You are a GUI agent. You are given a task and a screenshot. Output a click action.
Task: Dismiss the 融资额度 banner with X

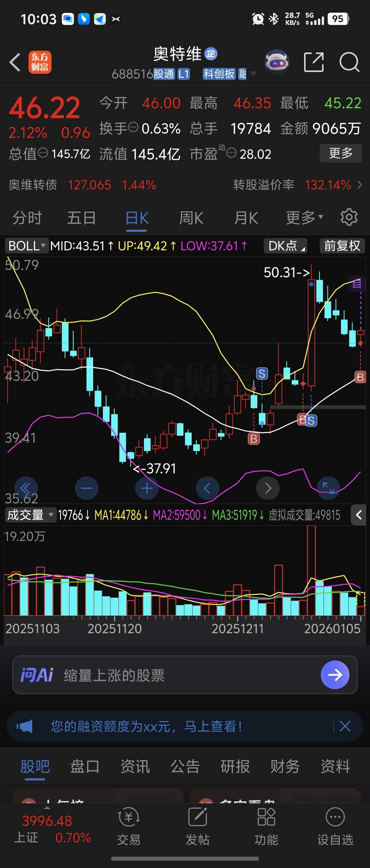coord(345,726)
